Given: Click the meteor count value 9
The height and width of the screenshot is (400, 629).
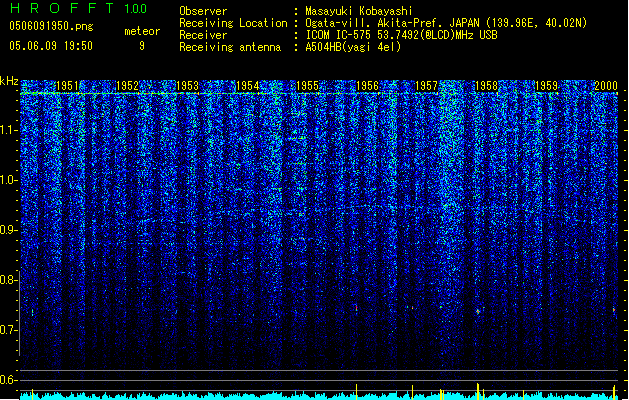Looking at the screenshot, I should pos(142,46).
